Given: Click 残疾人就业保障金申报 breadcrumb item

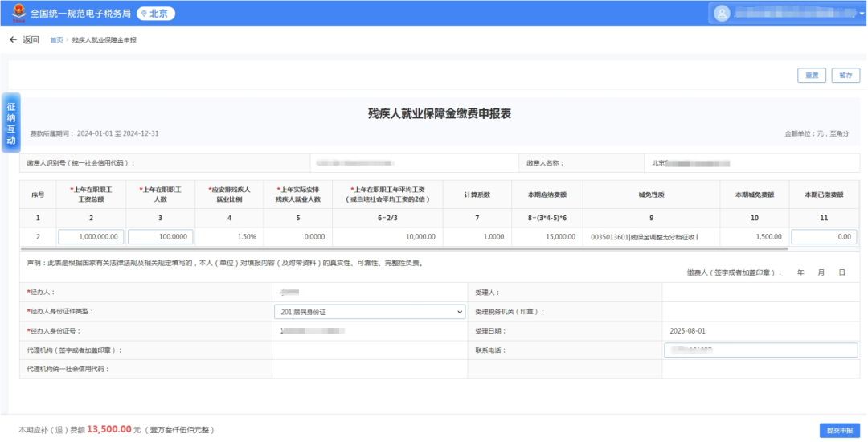Looking at the screenshot, I should click(104, 40).
